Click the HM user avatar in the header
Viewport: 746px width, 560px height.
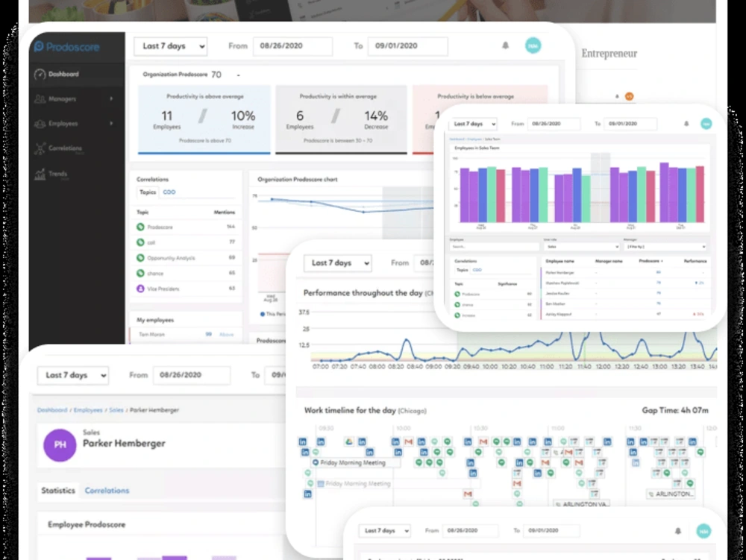point(534,45)
